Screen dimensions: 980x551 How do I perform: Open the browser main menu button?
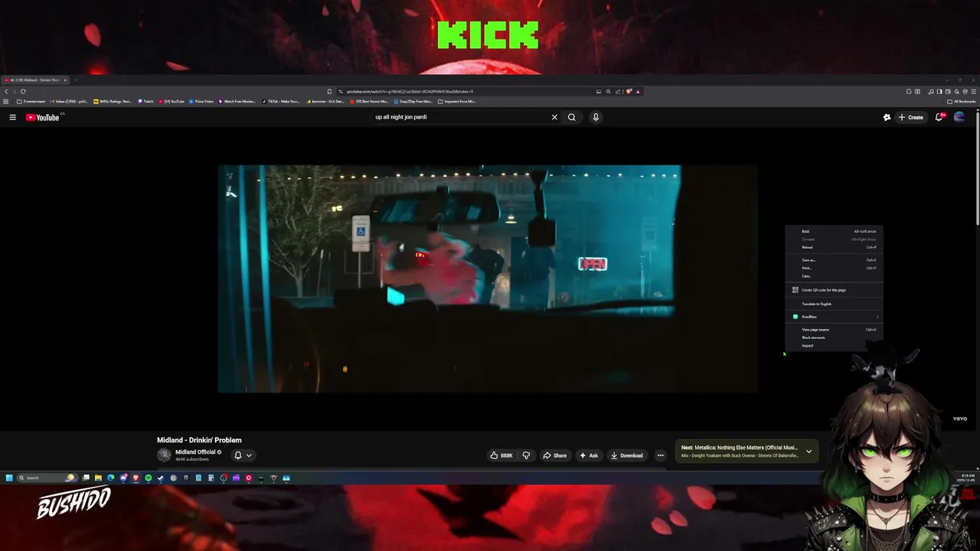pos(974,91)
